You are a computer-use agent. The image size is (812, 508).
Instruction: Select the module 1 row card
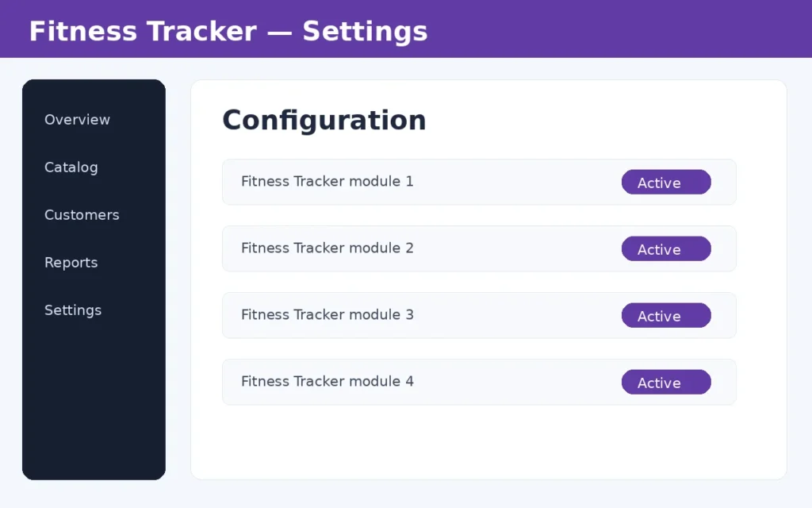click(x=479, y=182)
